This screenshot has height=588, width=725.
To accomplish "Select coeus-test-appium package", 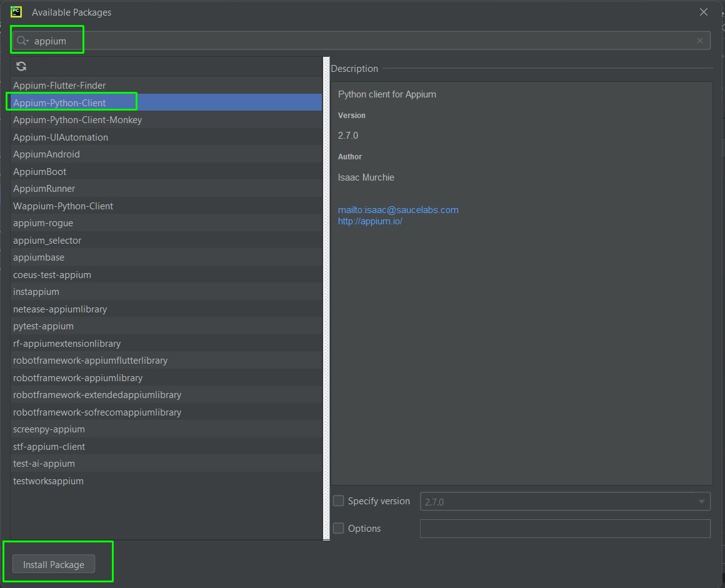I will pyautogui.click(x=166, y=274).
